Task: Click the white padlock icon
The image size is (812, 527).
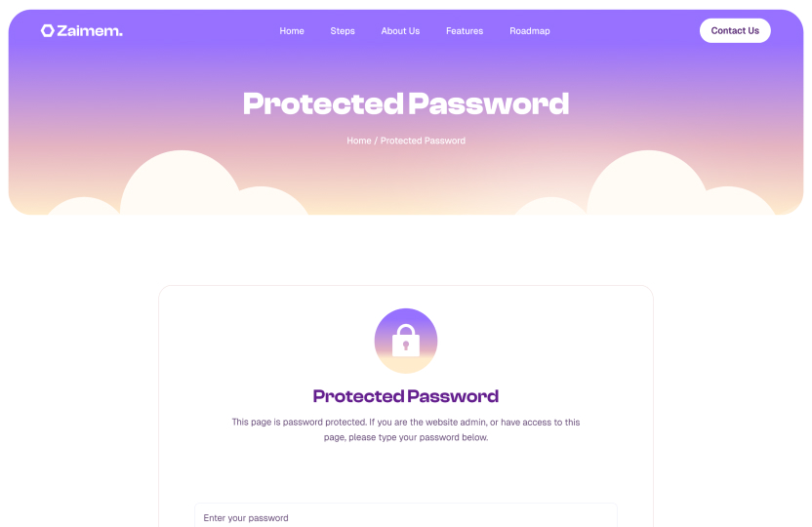Action: (x=406, y=342)
